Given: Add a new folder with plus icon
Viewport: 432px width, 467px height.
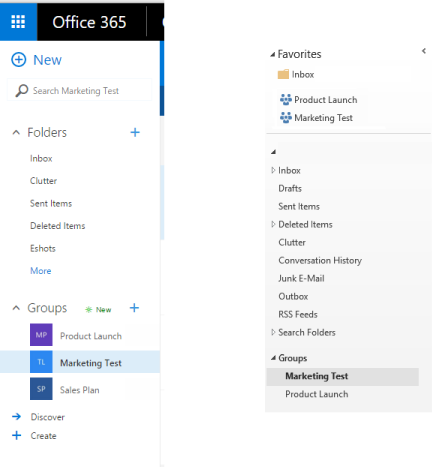Looking at the screenshot, I should (135, 132).
